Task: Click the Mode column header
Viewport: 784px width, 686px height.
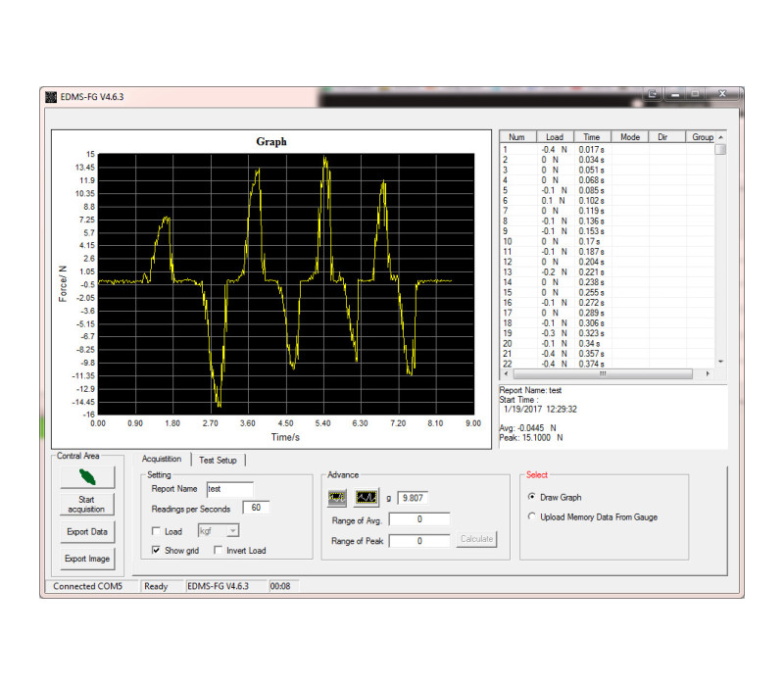Action: tap(630, 137)
